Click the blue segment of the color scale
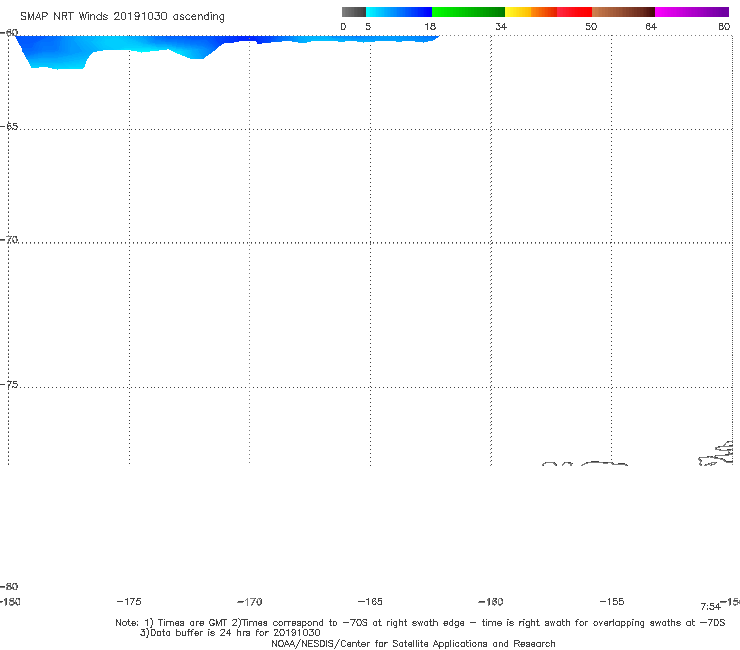740x650 pixels. [x=399, y=12]
